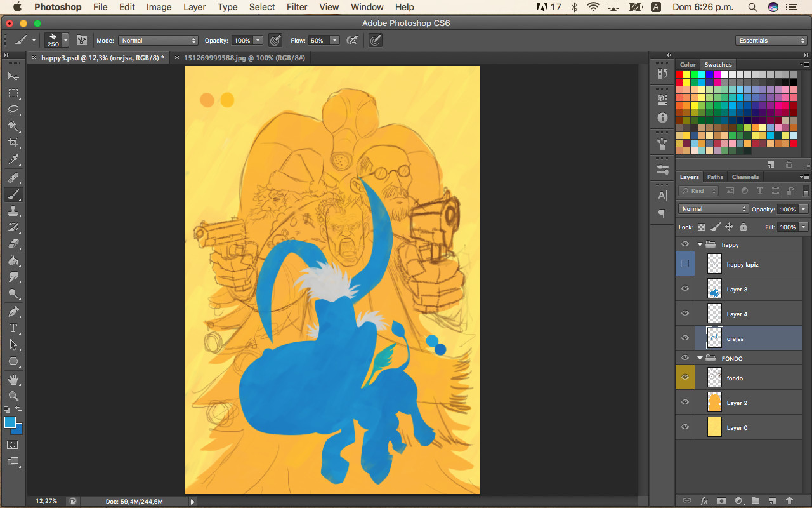Select the Clone Stamp tool
Viewport: 812px width, 508px height.
click(x=13, y=211)
